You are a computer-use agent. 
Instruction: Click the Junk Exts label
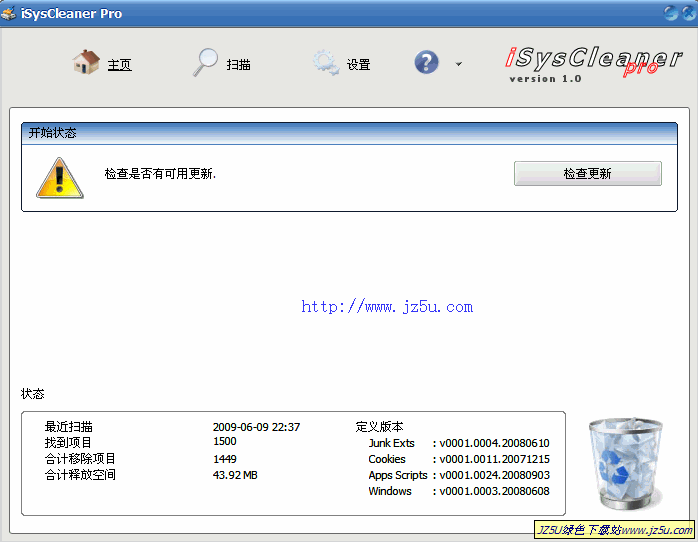(x=391, y=443)
